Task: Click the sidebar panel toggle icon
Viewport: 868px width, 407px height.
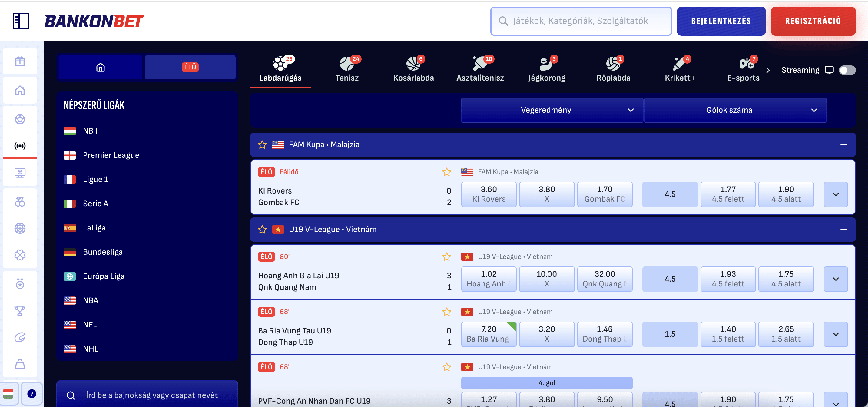Action: pyautogui.click(x=21, y=21)
